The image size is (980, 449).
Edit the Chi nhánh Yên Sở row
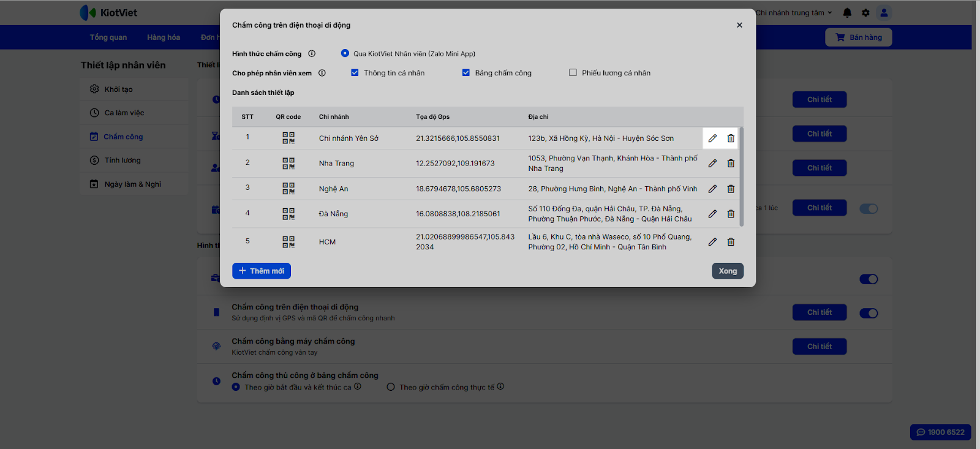point(712,138)
